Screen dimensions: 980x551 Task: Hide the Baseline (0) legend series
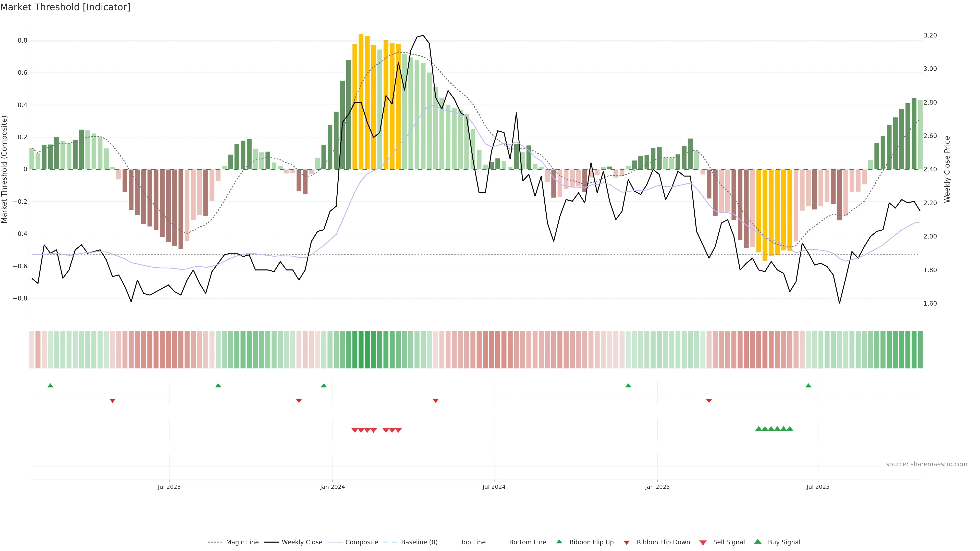pos(419,542)
